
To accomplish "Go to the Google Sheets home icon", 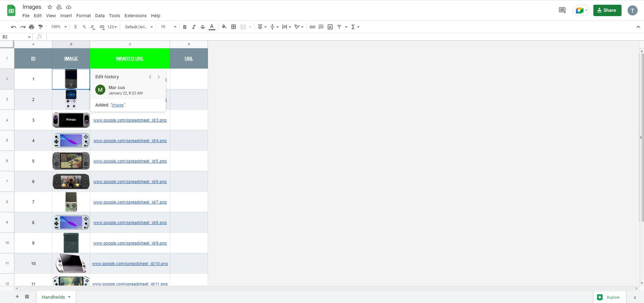I will point(11,10).
